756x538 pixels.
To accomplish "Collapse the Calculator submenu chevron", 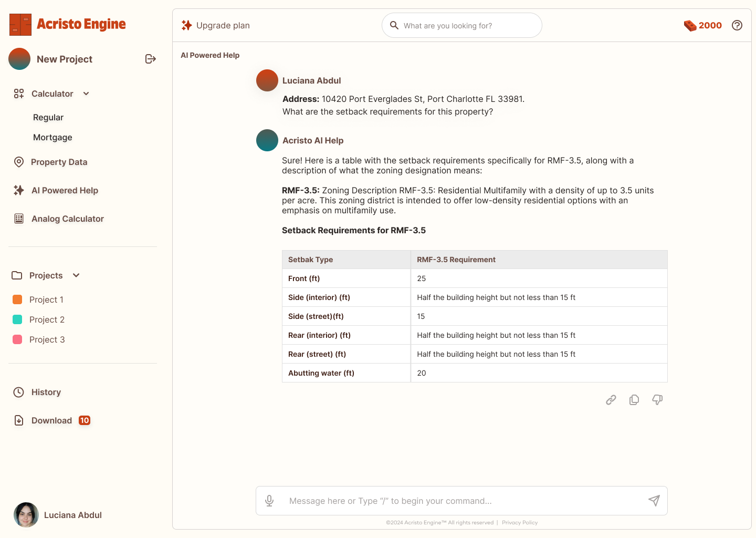I will pyautogui.click(x=86, y=94).
